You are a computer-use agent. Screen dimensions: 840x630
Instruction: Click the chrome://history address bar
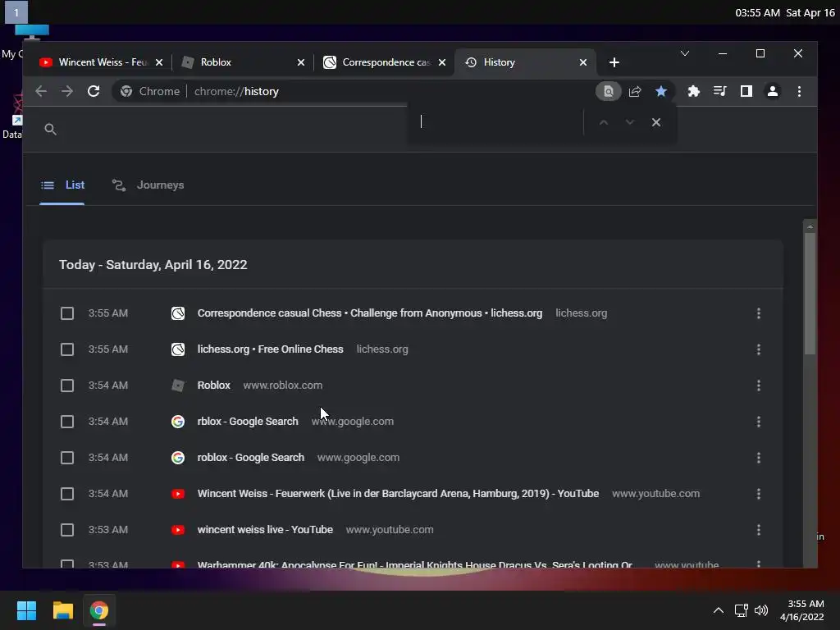coord(354,91)
